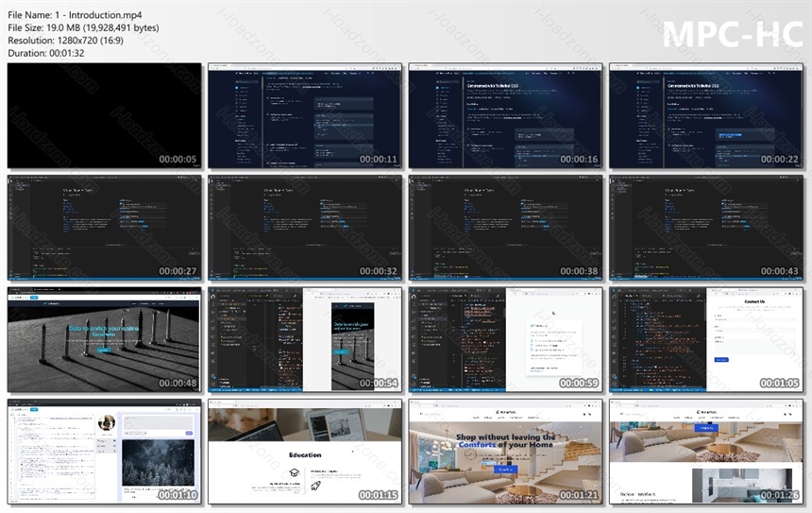Open the thumbnail stamped 00:00:11
This screenshot has height=513, width=812.
[x=305, y=115]
